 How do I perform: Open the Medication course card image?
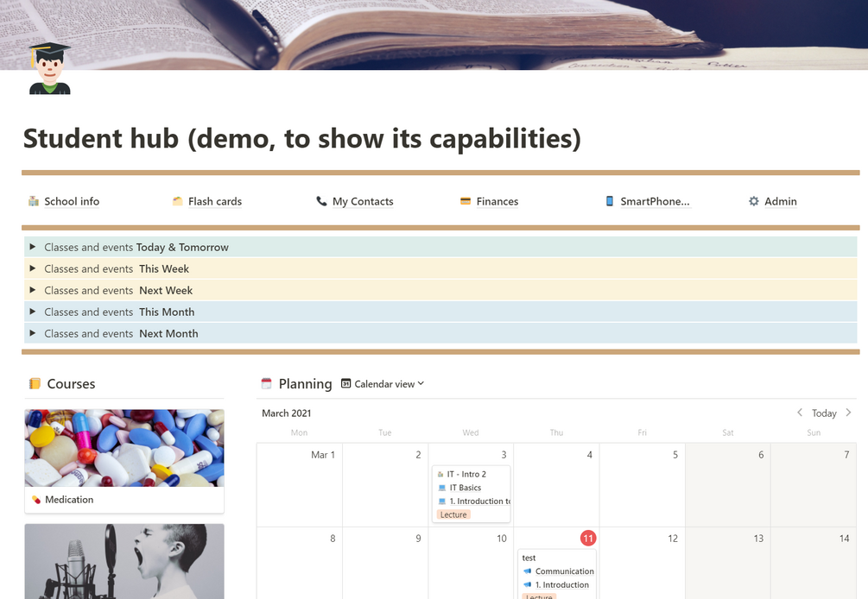click(124, 448)
